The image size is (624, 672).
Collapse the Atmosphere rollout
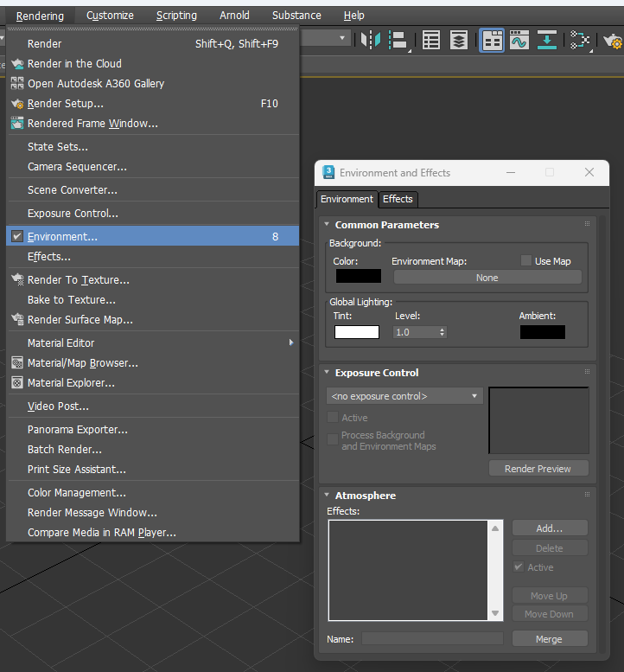[327, 495]
